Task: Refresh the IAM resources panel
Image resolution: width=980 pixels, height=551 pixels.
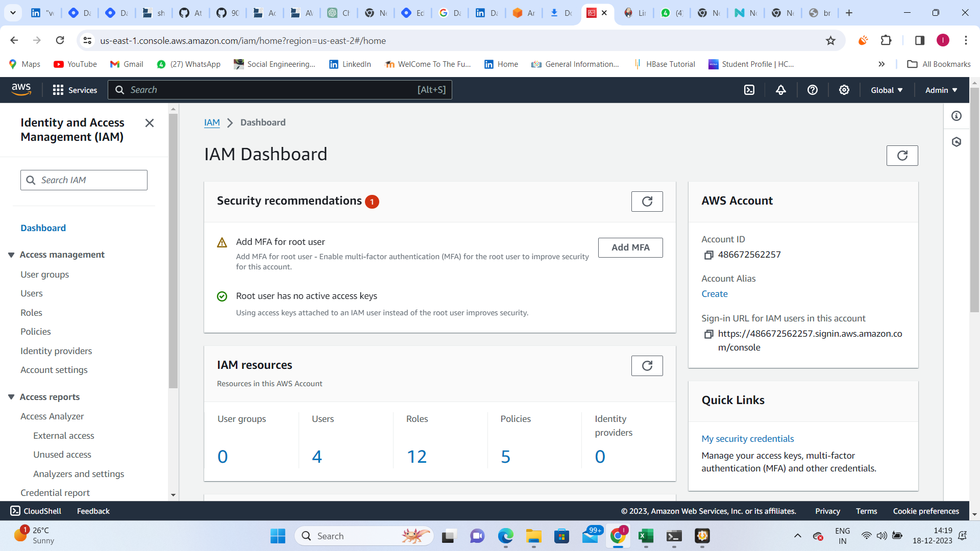Action: tap(647, 366)
